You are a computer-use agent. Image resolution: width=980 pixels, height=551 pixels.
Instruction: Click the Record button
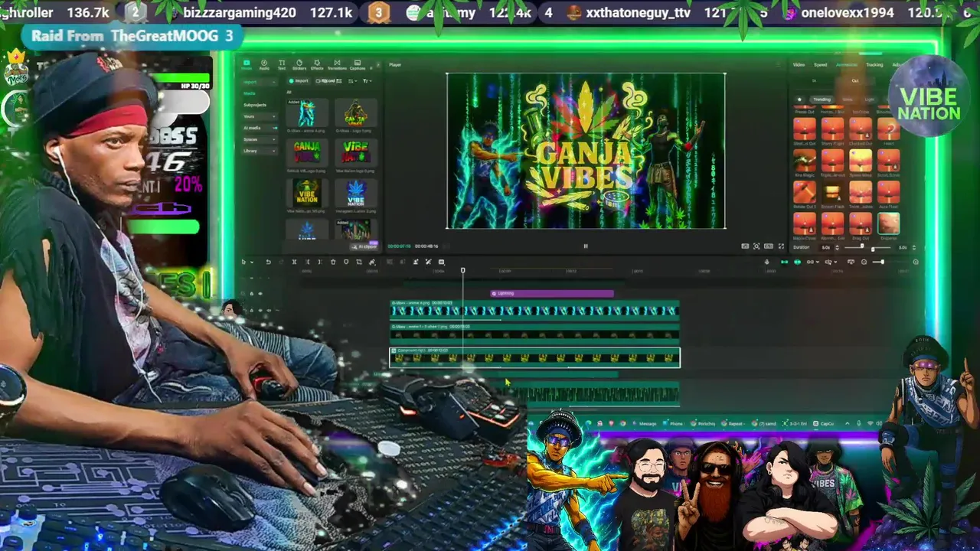pyautogui.click(x=327, y=81)
